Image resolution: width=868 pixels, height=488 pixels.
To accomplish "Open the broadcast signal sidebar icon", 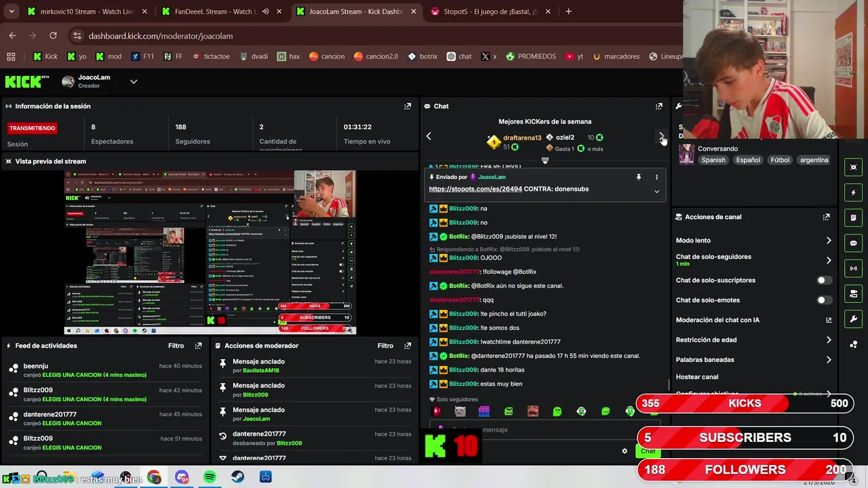I will [853, 268].
